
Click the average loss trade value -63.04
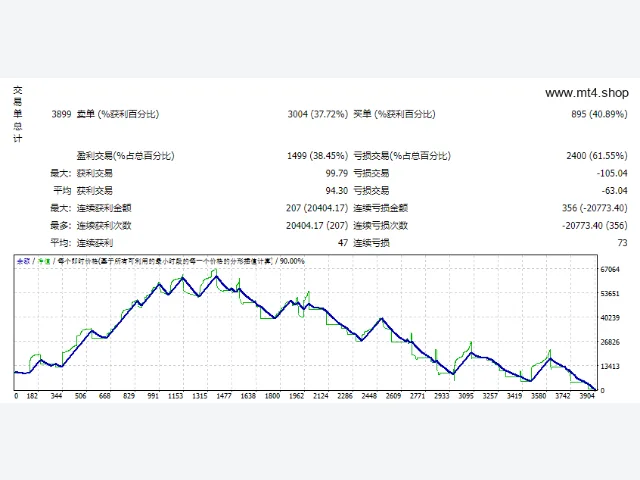614,191
